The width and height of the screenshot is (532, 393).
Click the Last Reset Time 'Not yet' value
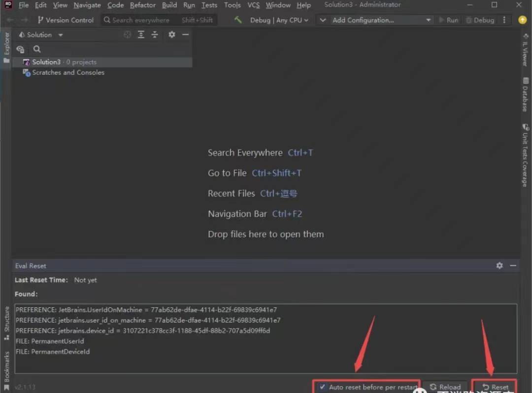(86, 280)
